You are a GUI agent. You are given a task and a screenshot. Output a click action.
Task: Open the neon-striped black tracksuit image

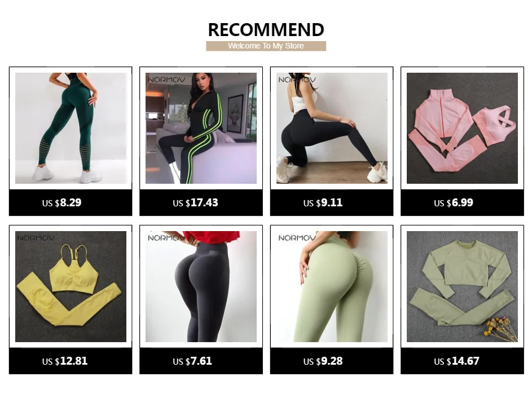point(201,128)
